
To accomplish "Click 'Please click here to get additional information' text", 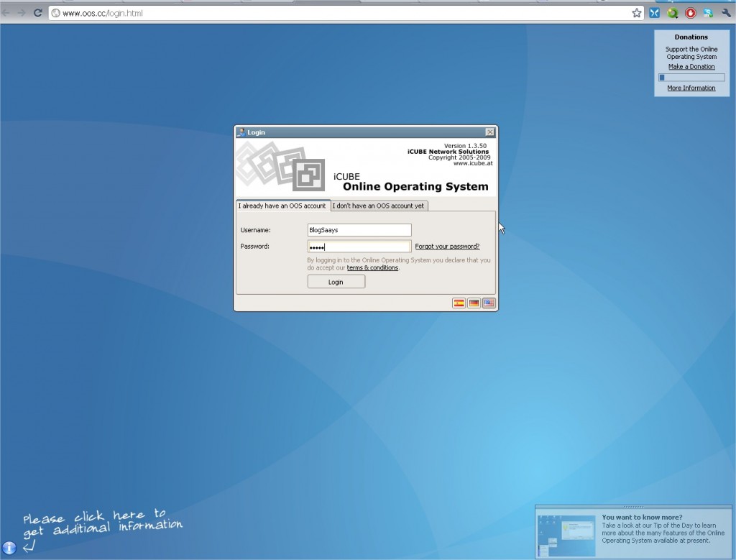I will click(103, 523).
